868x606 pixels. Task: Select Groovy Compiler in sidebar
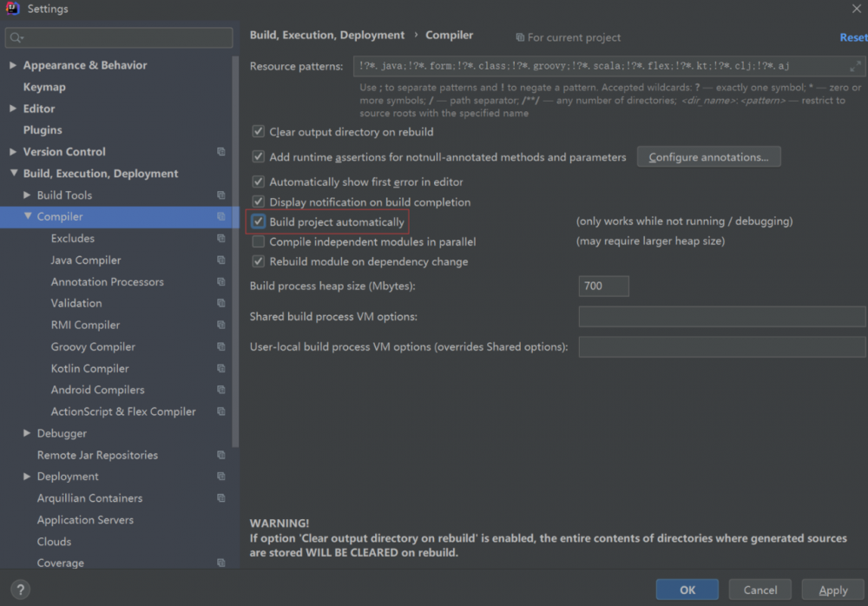click(x=93, y=347)
